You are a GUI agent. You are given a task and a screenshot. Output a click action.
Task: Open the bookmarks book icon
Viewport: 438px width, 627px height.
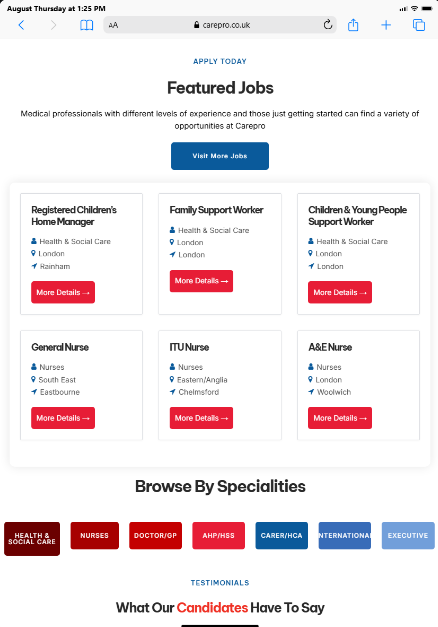point(86,25)
